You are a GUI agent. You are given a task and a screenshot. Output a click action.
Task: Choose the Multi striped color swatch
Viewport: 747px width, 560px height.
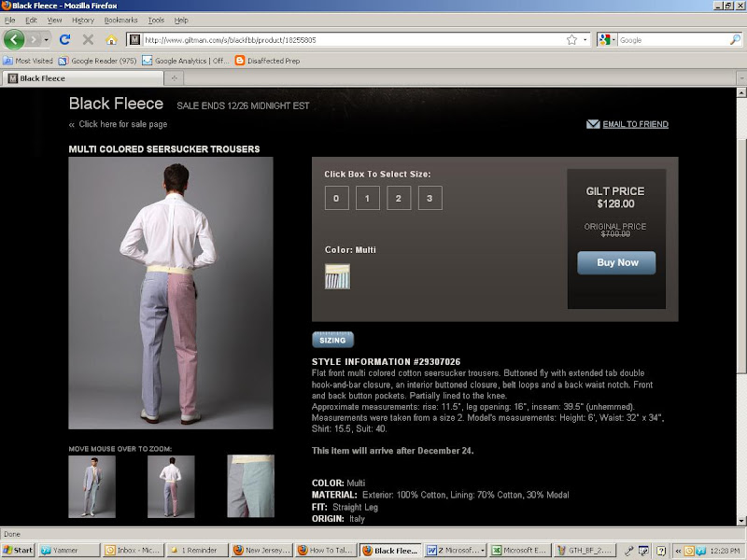337,276
